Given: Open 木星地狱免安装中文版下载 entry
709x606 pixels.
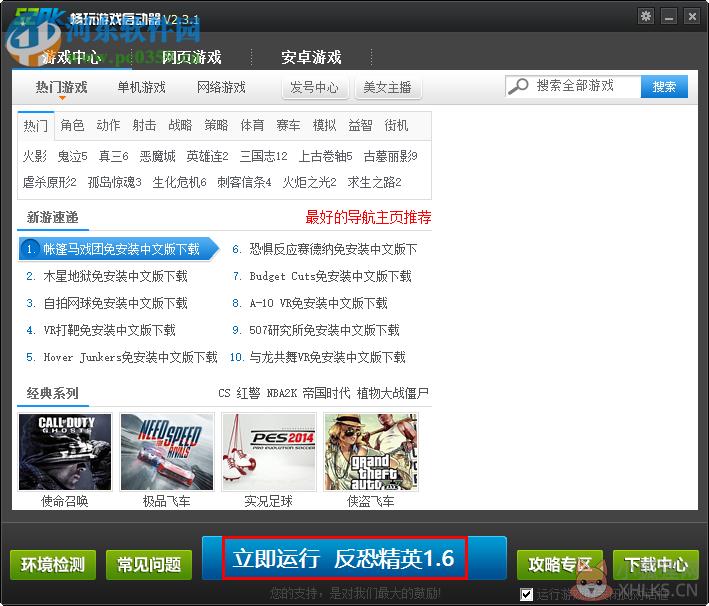Looking at the screenshot, I should (115, 276).
